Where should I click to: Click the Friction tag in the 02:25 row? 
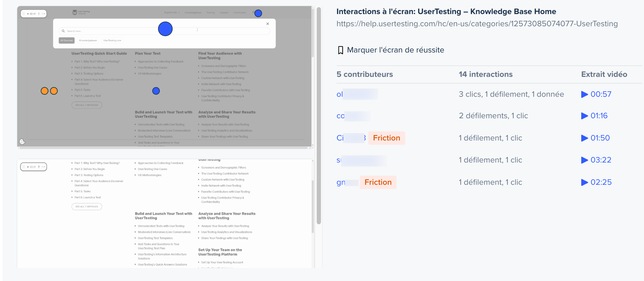[x=378, y=182]
